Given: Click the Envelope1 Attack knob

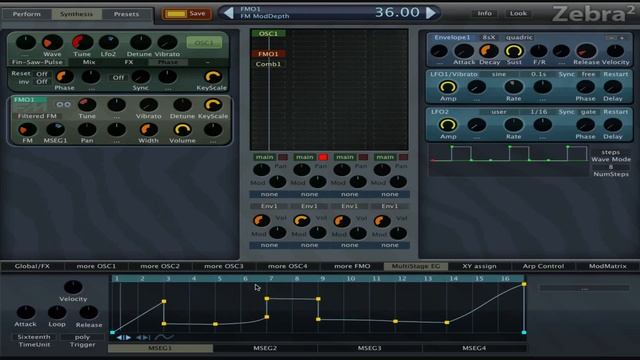Looking at the screenshot, I should point(464,51).
